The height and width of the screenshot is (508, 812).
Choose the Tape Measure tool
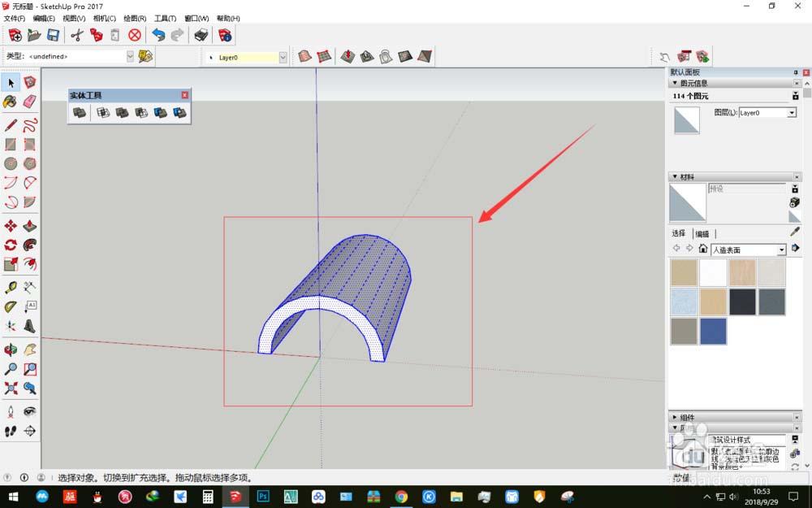coord(11,287)
